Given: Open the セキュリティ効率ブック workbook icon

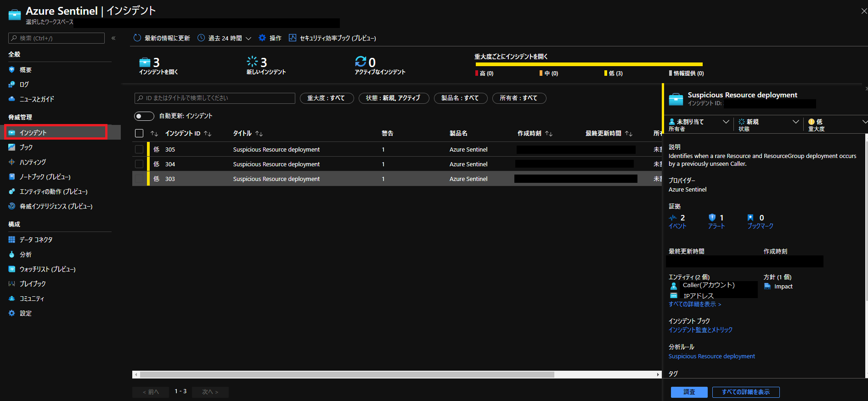Looking at the screenshot, I should pos(293,38).
